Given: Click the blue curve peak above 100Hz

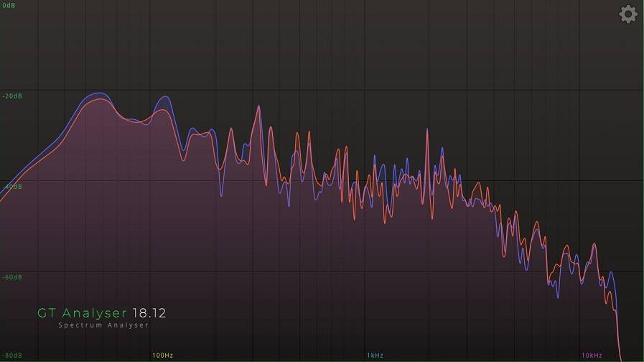Looking at the screenshot, I should click(x=165, y=97).
